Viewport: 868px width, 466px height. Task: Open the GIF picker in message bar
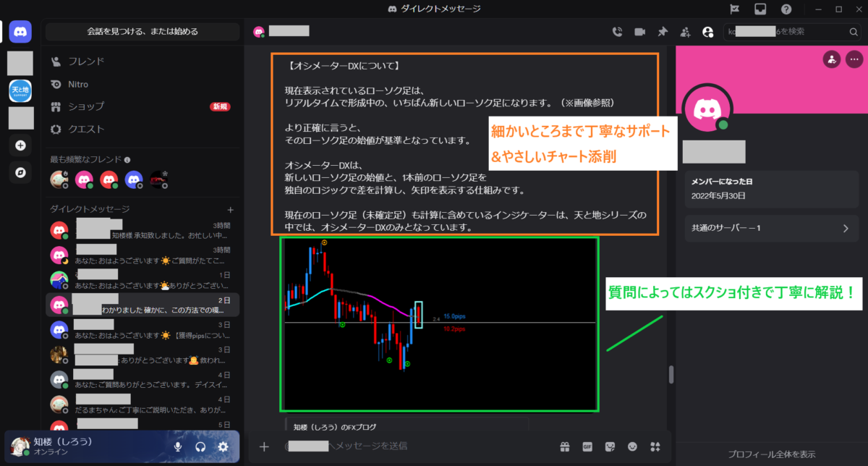pos(587,446)
